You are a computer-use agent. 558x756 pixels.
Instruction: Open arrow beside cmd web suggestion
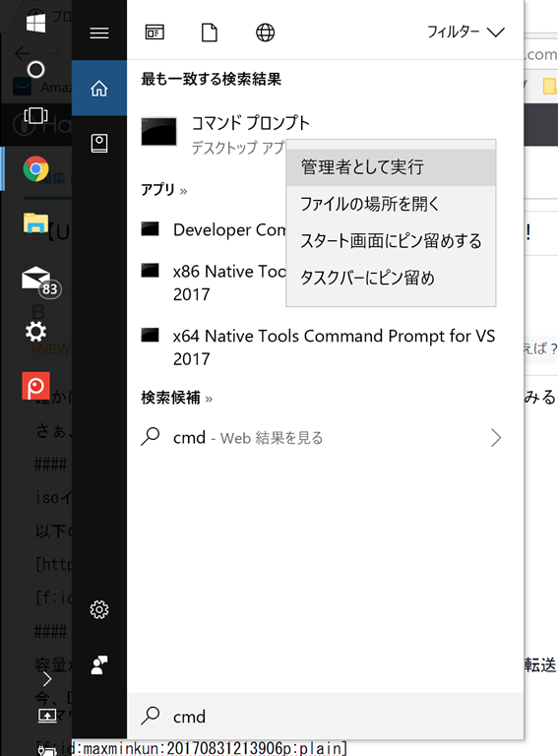[x=496, y=438]
